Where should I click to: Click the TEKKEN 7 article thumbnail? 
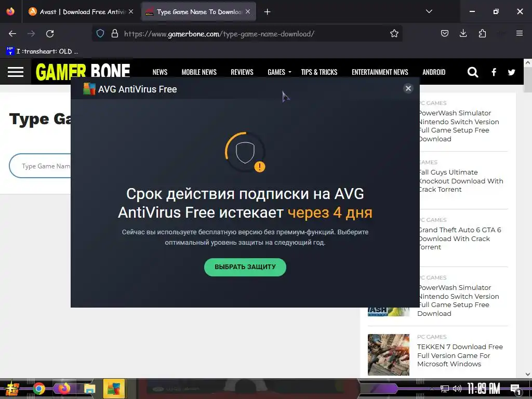[x=389, y=354]
